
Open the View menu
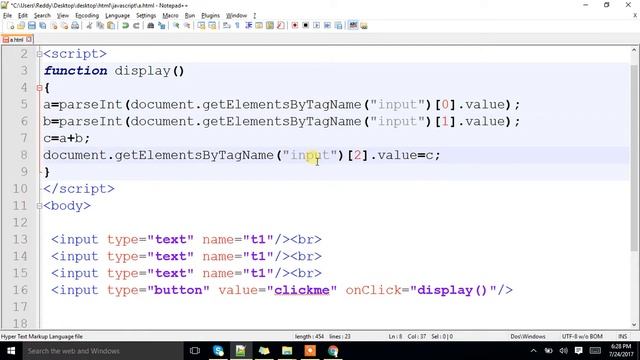[x=62, y=16]
